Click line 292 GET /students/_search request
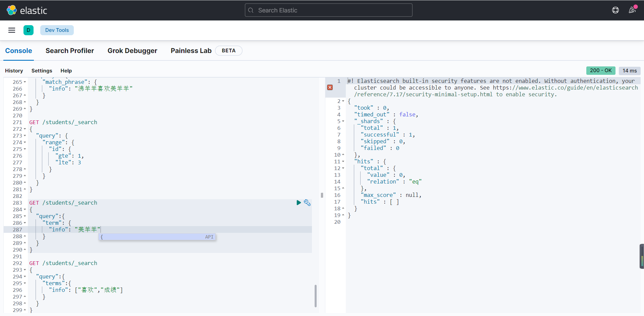 click(63, 263)
